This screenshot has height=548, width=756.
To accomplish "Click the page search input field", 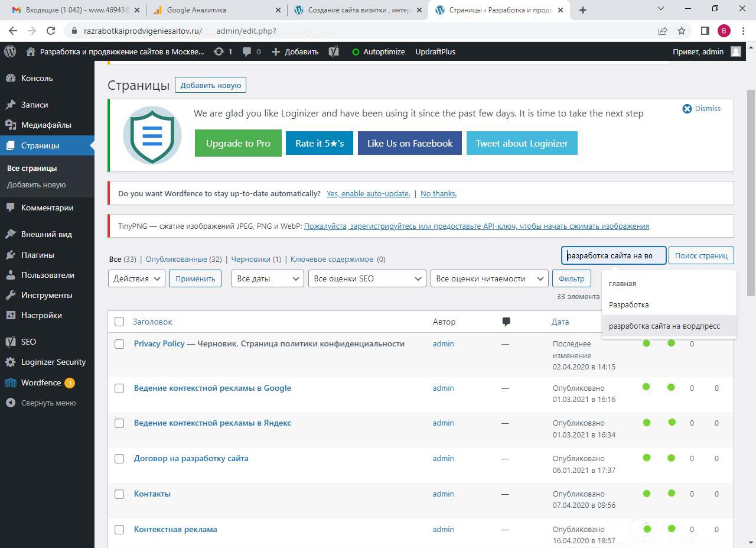I will 613,255.
